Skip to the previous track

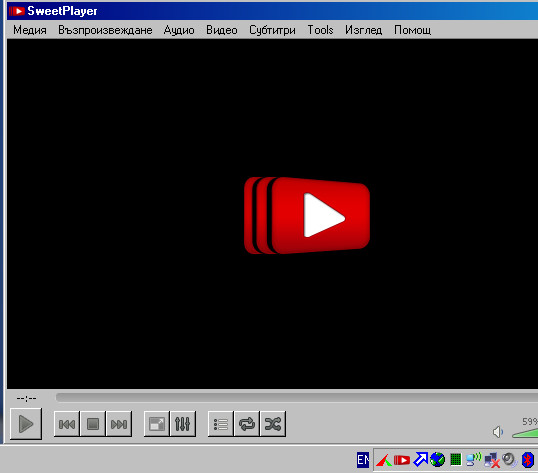67,424
